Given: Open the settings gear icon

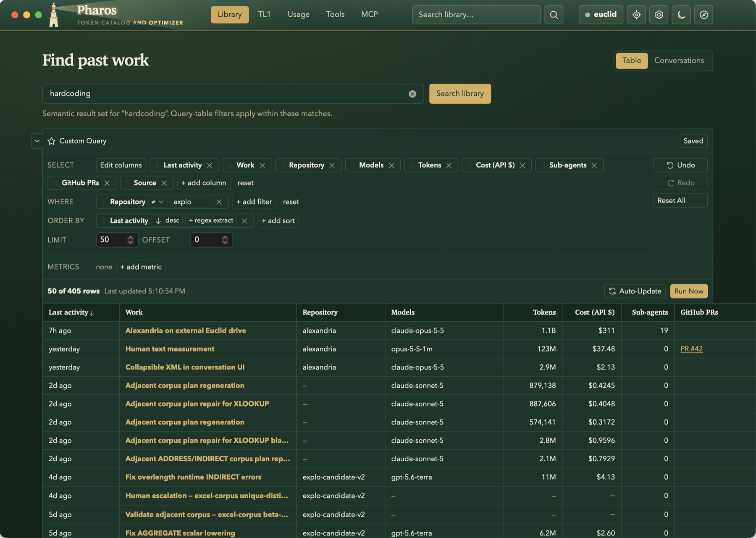Looking at the screenshot, I should click(659, 15).
